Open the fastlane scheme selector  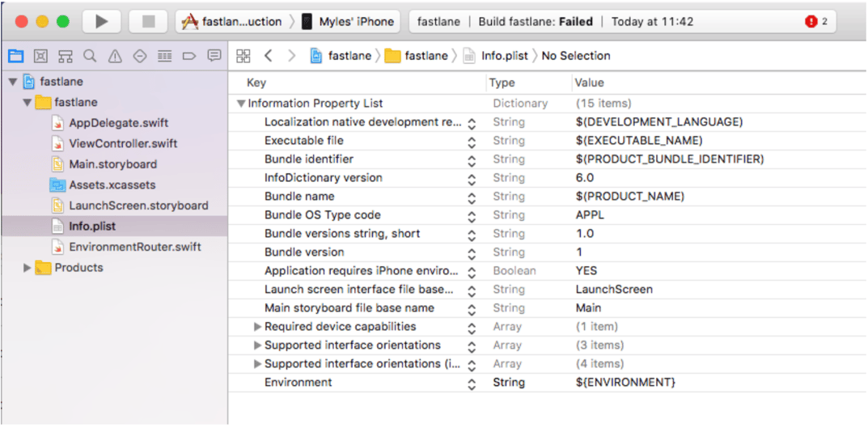(232, 22)
